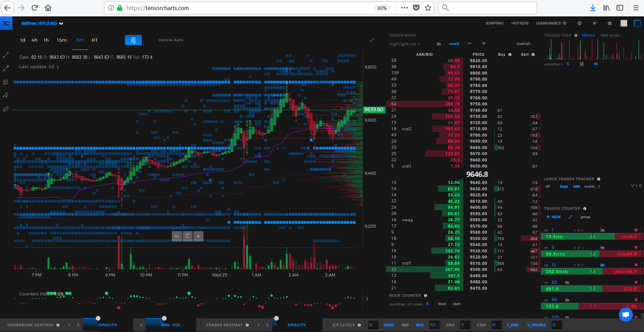Click the calculator icon under trades feed
The height and width of the screenshot is (332, 644).
click(x=582, y=64)
